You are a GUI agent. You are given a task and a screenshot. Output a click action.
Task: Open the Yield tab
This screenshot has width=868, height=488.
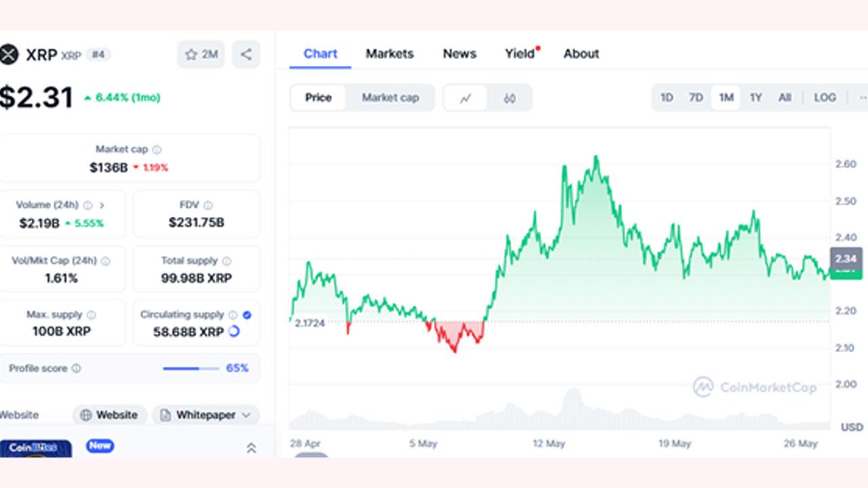click(520, 54)
